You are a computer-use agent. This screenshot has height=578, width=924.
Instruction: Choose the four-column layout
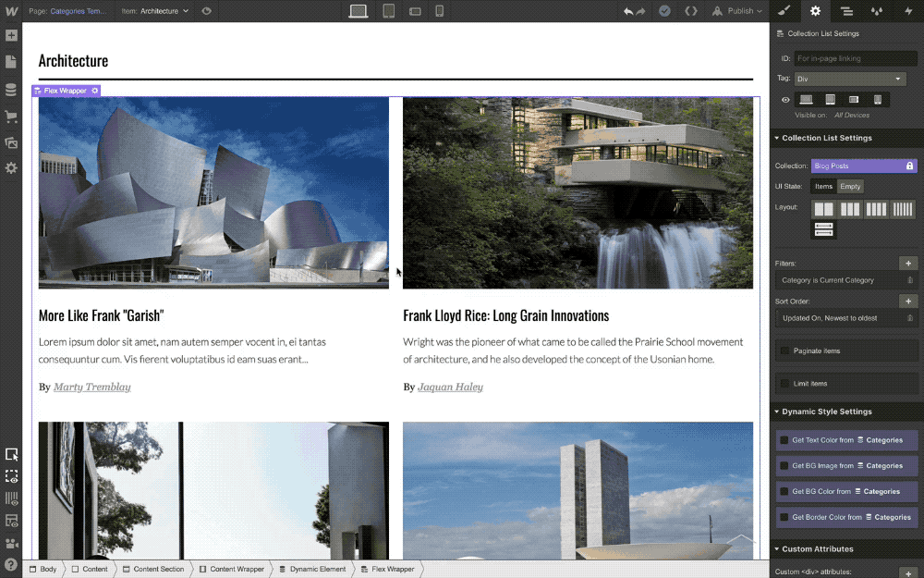[876, 209]
